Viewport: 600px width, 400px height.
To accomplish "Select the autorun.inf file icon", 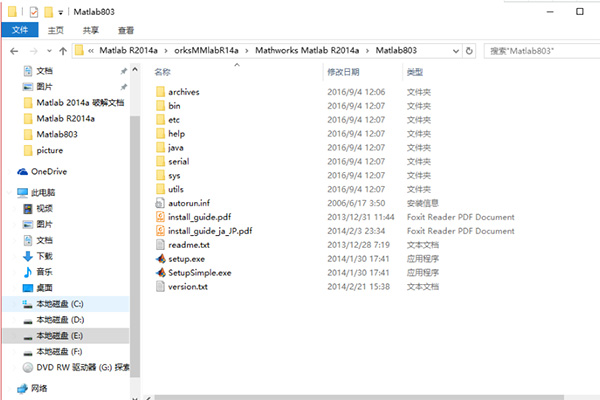I will (x=160, y=203).
